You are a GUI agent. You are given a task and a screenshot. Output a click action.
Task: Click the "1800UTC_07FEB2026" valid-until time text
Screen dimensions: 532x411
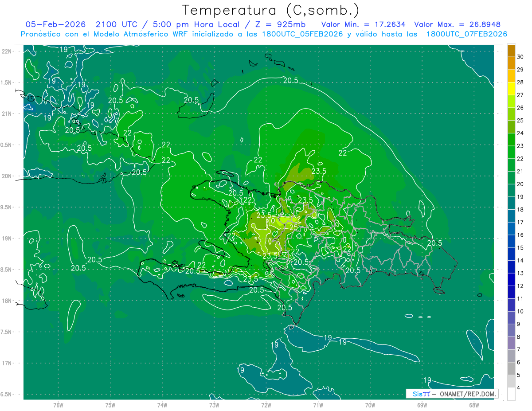tap(467, 34)
